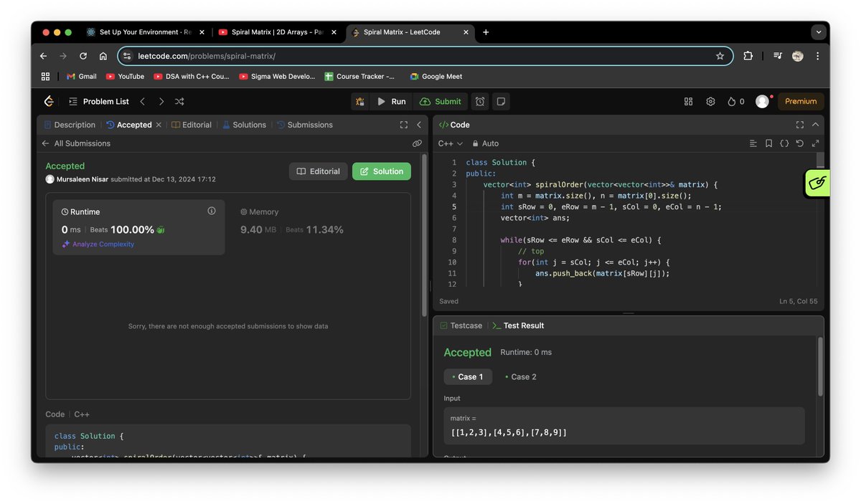861x504 pixels.
Task: Click the green Solution button
Action: (381, 171)
